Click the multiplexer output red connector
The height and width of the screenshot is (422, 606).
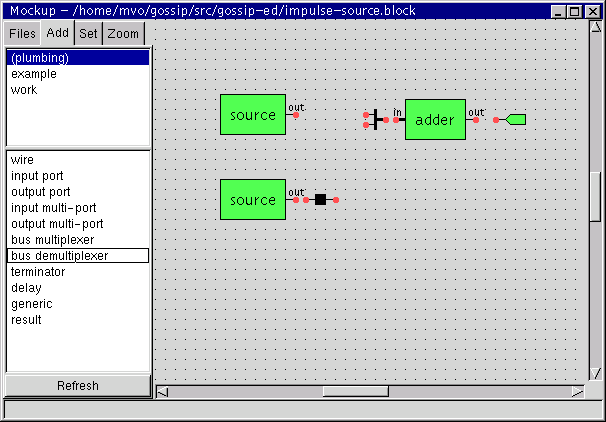[386, 120]
